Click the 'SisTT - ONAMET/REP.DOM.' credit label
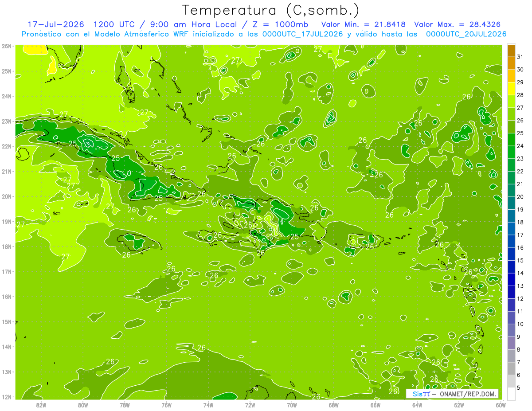Viewport: 532px width, 411px height. point(453,394)
